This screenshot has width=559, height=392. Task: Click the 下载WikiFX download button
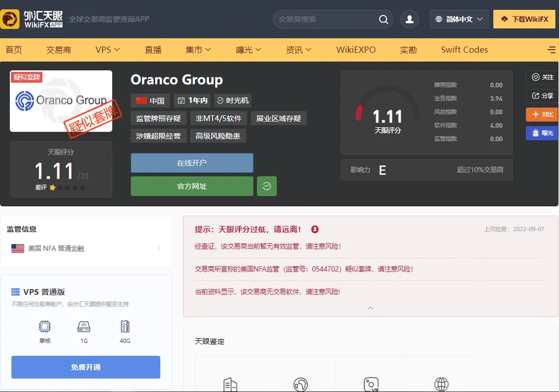(524, 19)
